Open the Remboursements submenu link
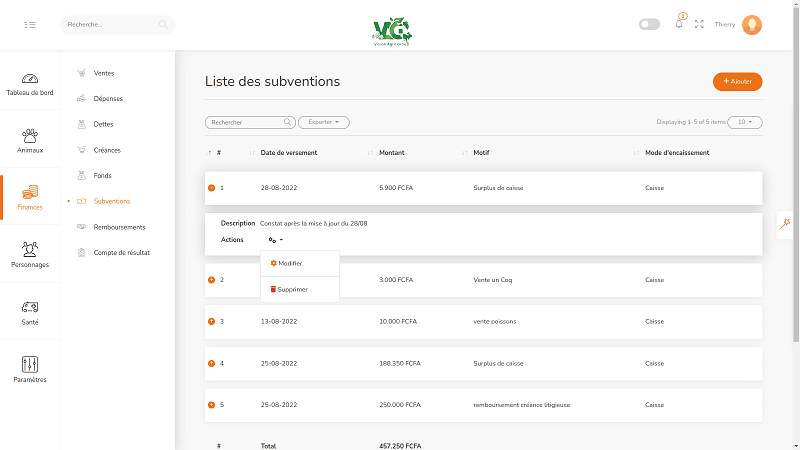Image resolution: width=800 pixels, height=450 pixels. pos(119,227)
